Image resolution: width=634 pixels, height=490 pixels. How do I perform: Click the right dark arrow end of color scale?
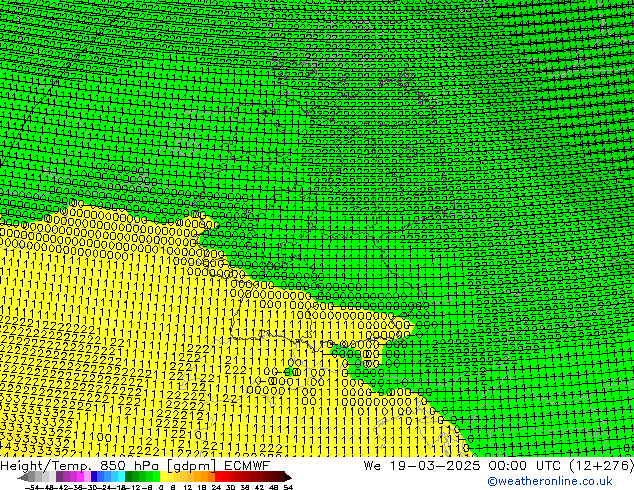click(x=288, y=477)
